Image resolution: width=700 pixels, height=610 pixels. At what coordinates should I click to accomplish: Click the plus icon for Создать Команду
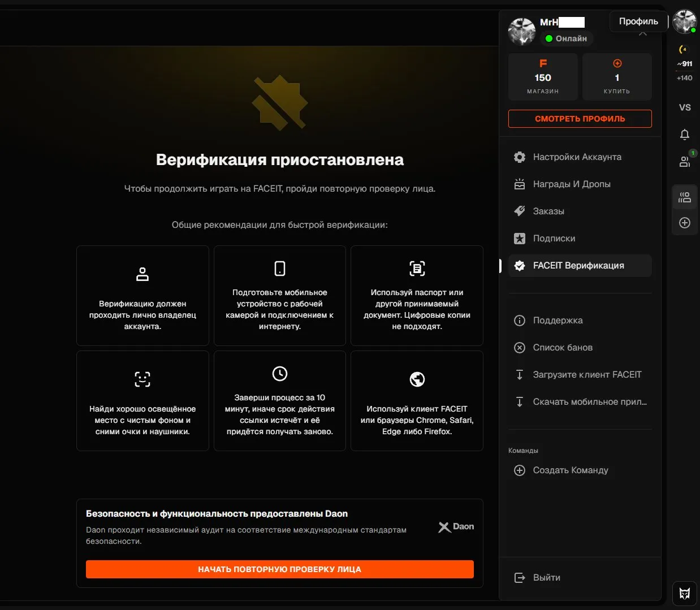click(520, 470)
